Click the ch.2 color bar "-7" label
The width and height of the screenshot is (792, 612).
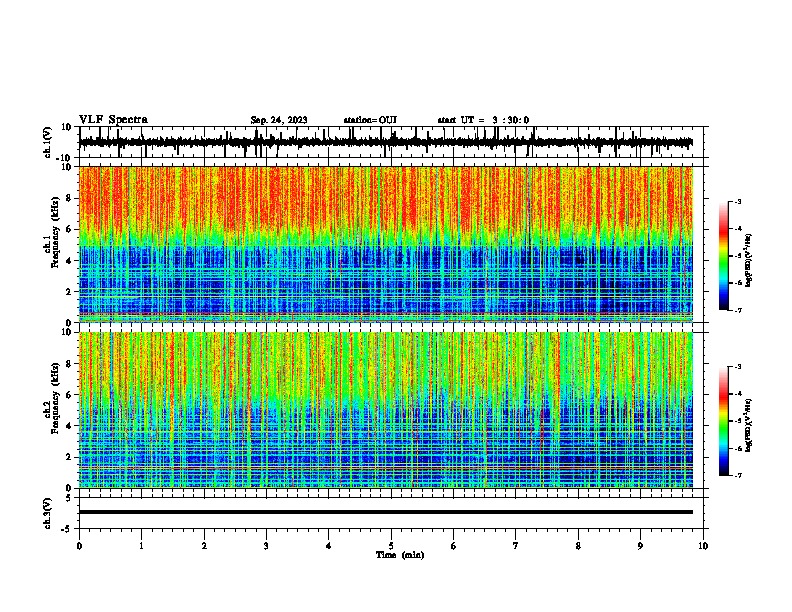(x=738, y=475)
